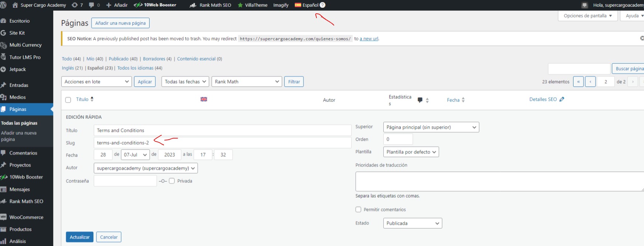Check the Permitir comentarios box
The height and width of the screenshot is (246, 644).
[358, 209]
